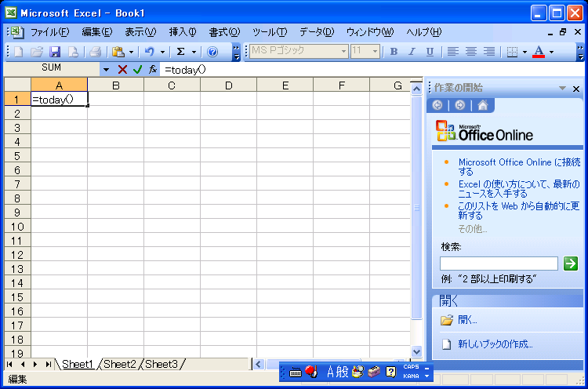Open Insert Function fx dialog
Image resolution: width=588 pixels, height=389 pixels.
(x=153, y=69)
